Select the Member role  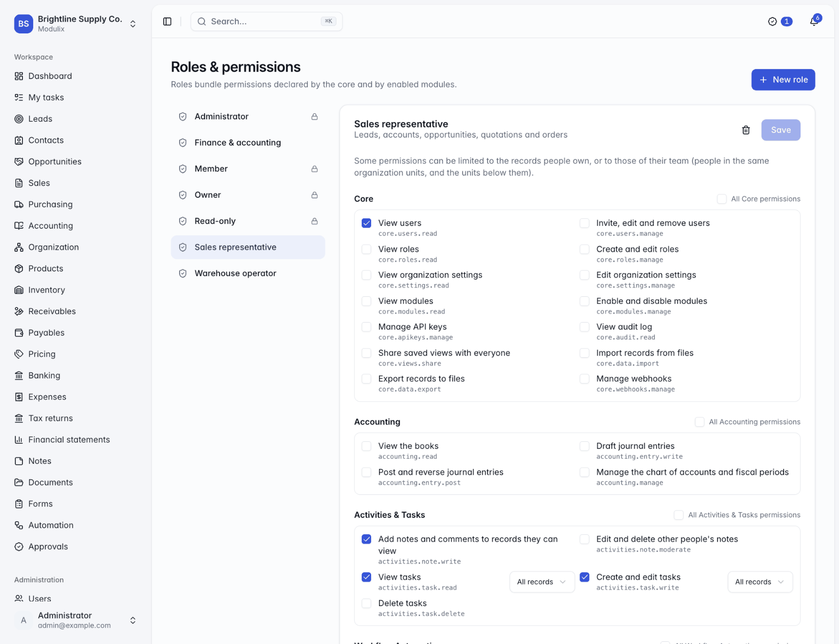248,169
